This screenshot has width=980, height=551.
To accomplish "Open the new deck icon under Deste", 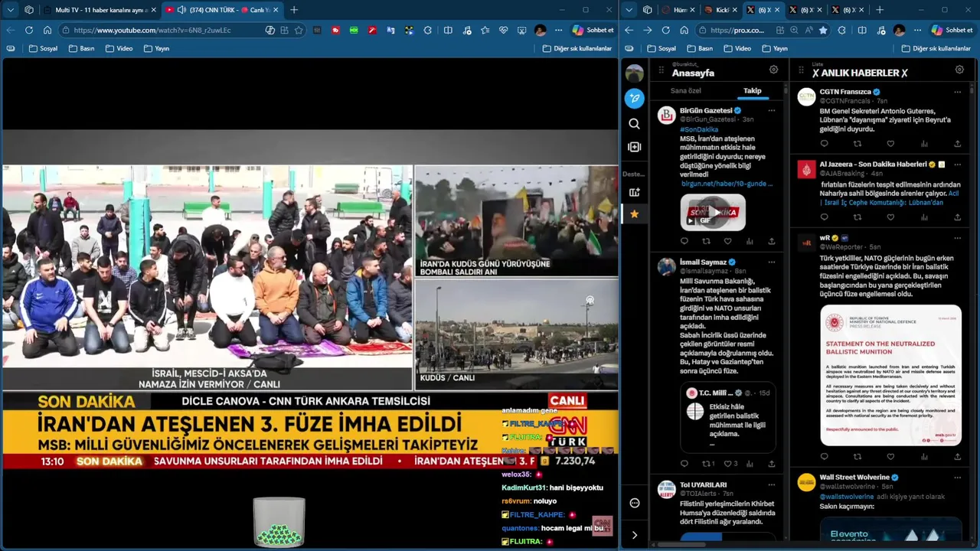I will (634, 192).
